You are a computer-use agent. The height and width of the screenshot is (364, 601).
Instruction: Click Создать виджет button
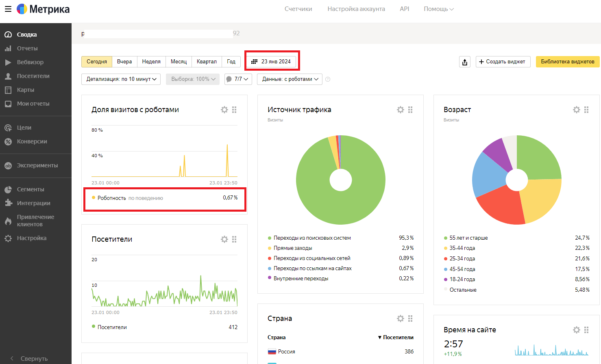click(503, 62)
